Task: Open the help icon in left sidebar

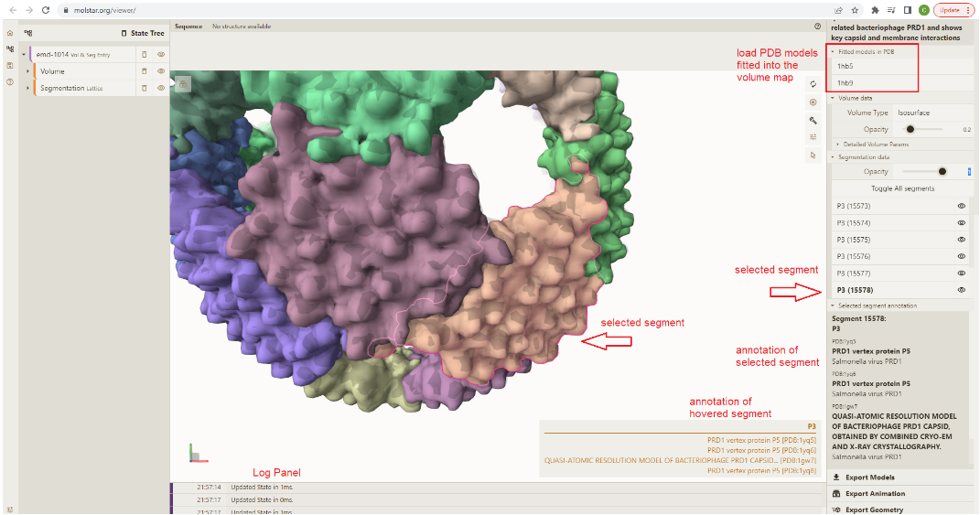Action: pos(9,82)
